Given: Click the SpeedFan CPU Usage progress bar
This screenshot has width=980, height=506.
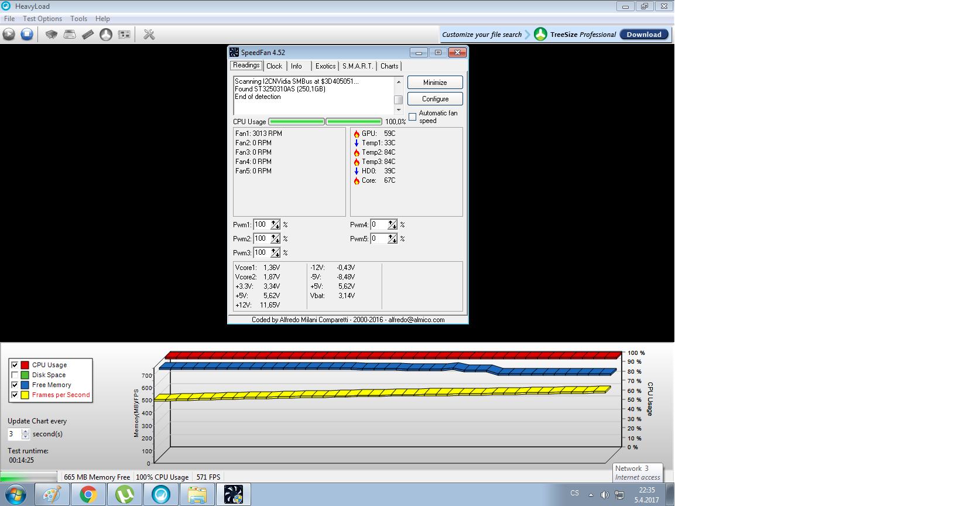Looking at the screenshot, I should [x=325, y=122].
